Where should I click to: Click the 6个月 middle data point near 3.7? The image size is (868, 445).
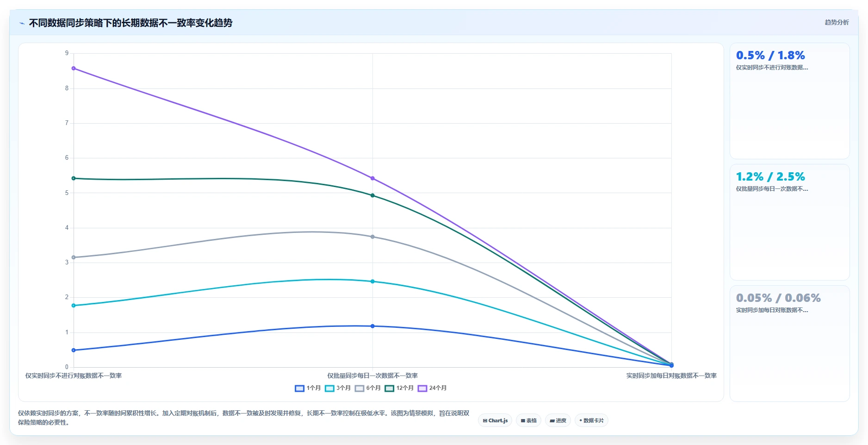(x=372, y=237)
